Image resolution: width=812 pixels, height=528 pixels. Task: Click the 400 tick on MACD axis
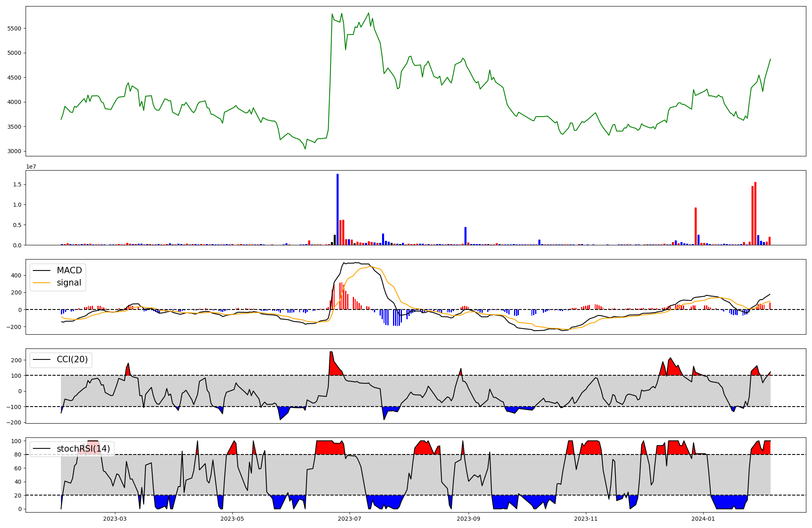pyautogui.click(x=17, y=275)
